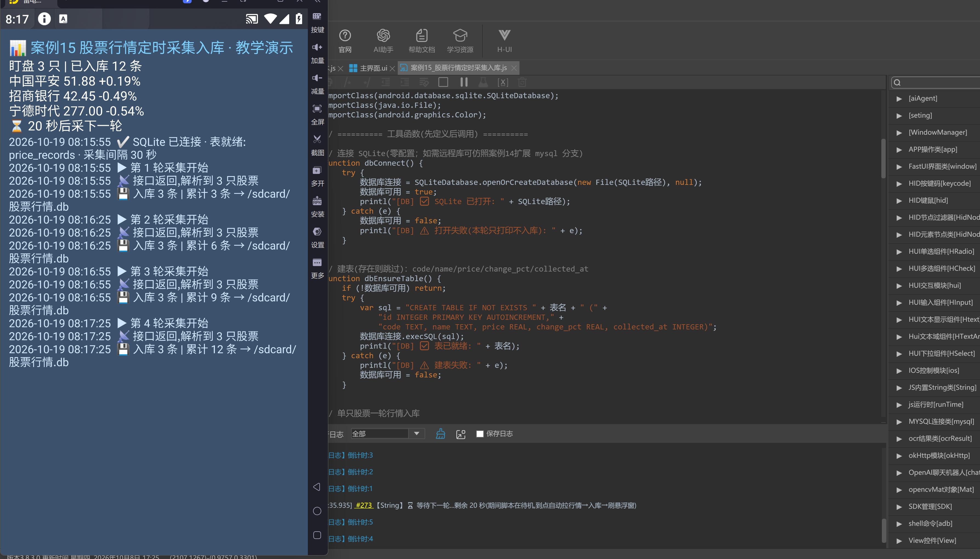Click the flask test icon
The image size is (980, 559).
[483, 82]
